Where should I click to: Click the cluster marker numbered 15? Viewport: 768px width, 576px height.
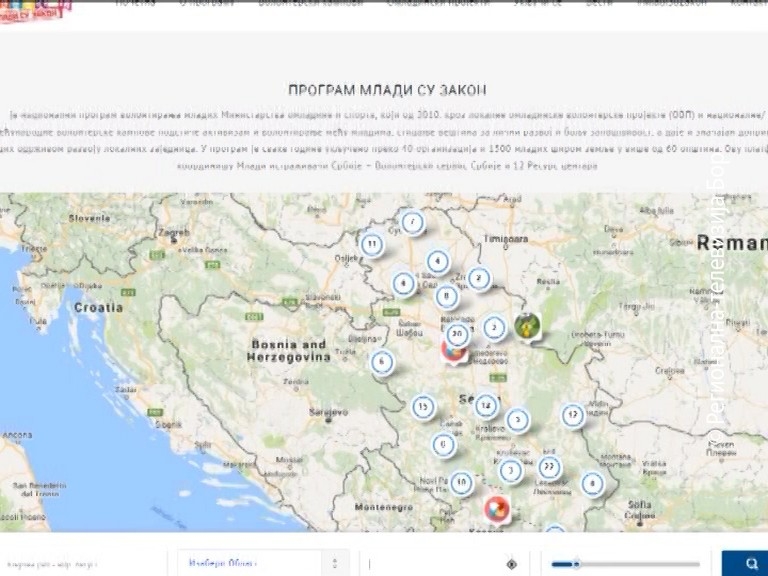coord(423,407)
